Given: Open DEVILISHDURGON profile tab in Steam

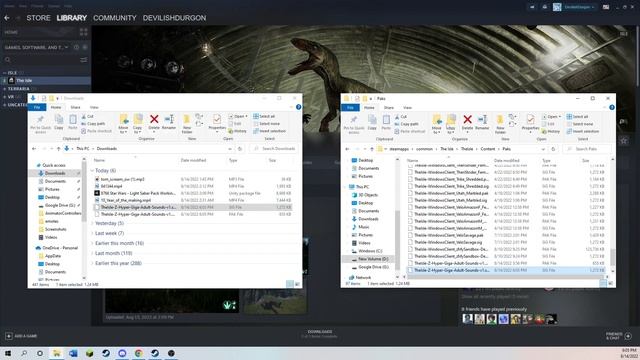Looking at the screenshot, I should pyautogui.click(x=174, y=18).
